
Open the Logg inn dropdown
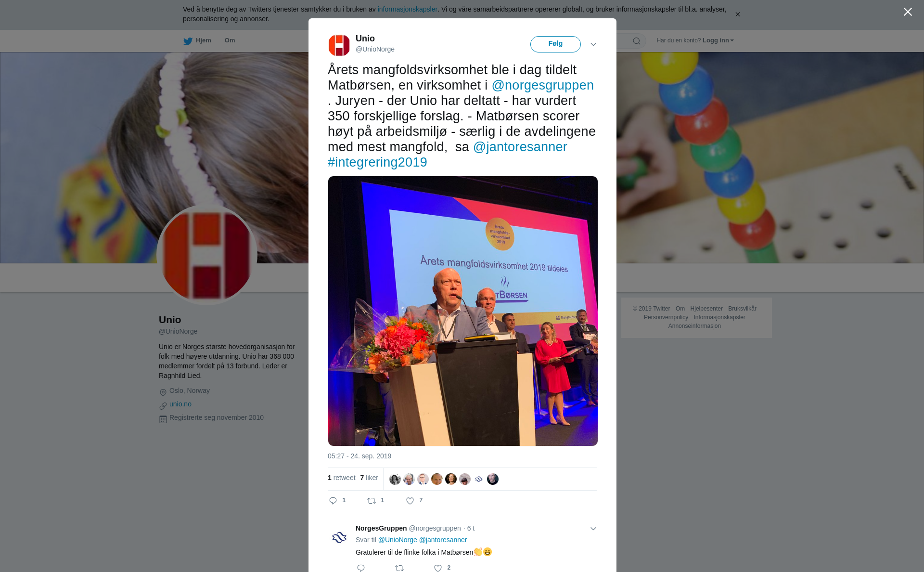pos(718,40)
